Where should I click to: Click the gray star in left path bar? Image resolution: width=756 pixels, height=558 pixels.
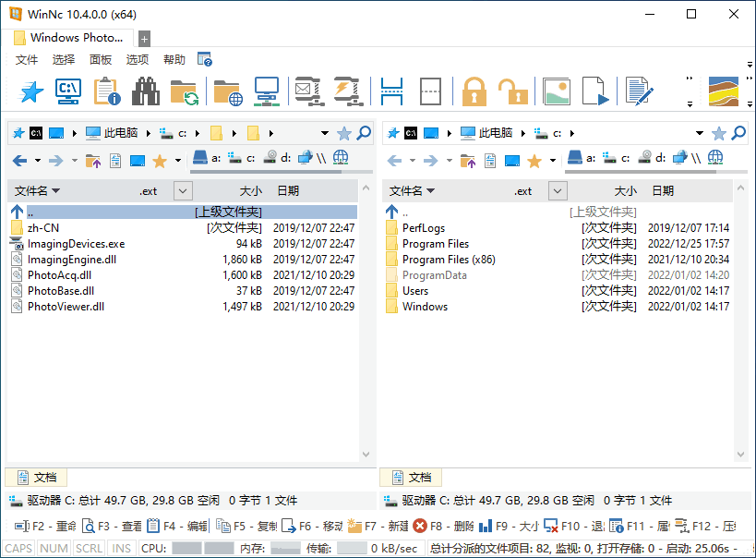(343, 133)
